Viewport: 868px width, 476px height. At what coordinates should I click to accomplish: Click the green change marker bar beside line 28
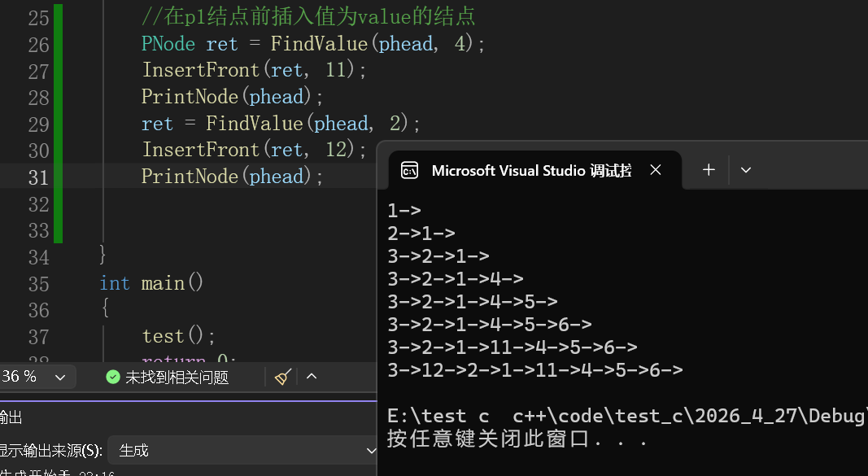[x=58, y=98]
